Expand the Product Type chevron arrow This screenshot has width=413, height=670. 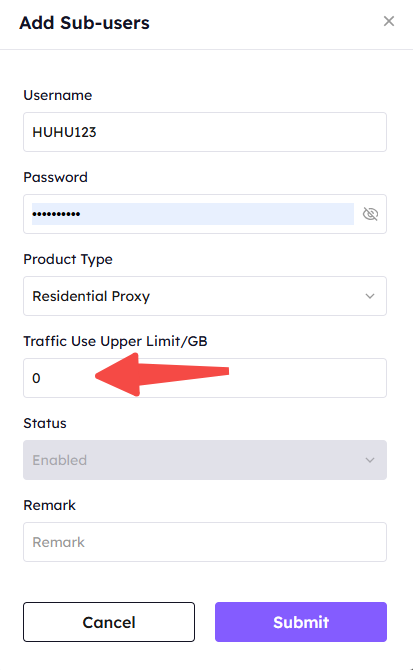[370, 296]
